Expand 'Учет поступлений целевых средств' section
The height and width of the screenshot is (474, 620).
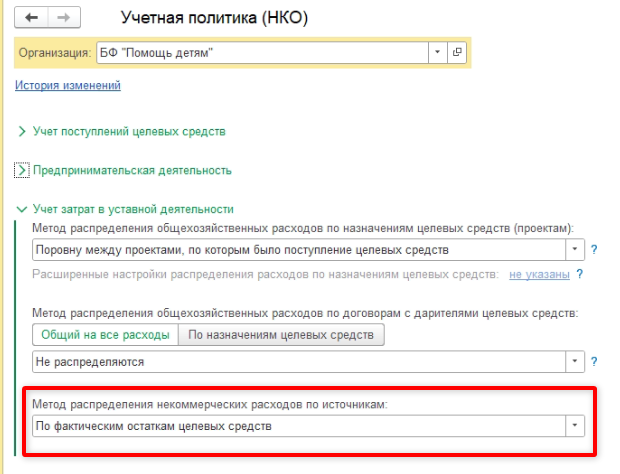[129, 131]
